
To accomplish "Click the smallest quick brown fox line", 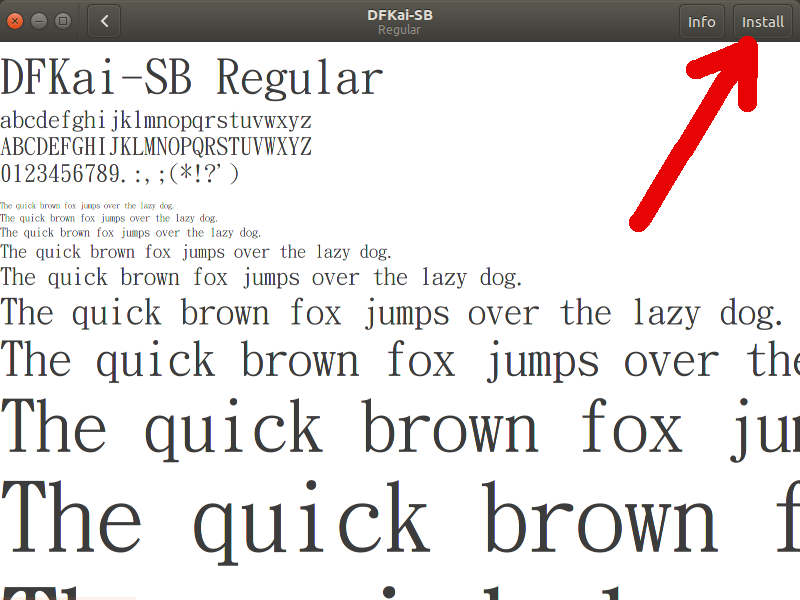I will 87,206.
